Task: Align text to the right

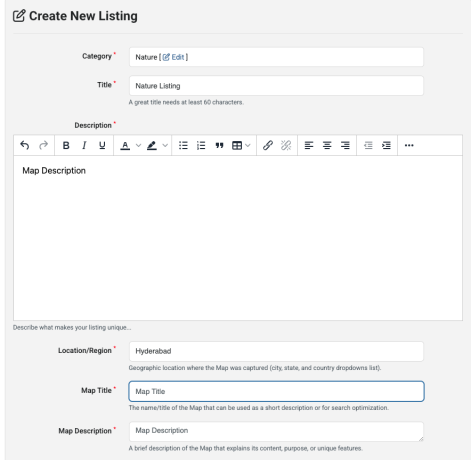Action: pyautogui.click(x=345, y=145)
